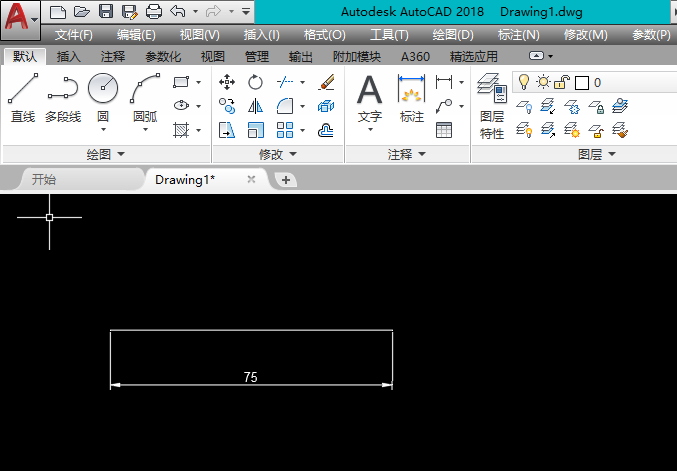Select the Ellipse tool icon
Screen dimensions: 677x471
181,105
